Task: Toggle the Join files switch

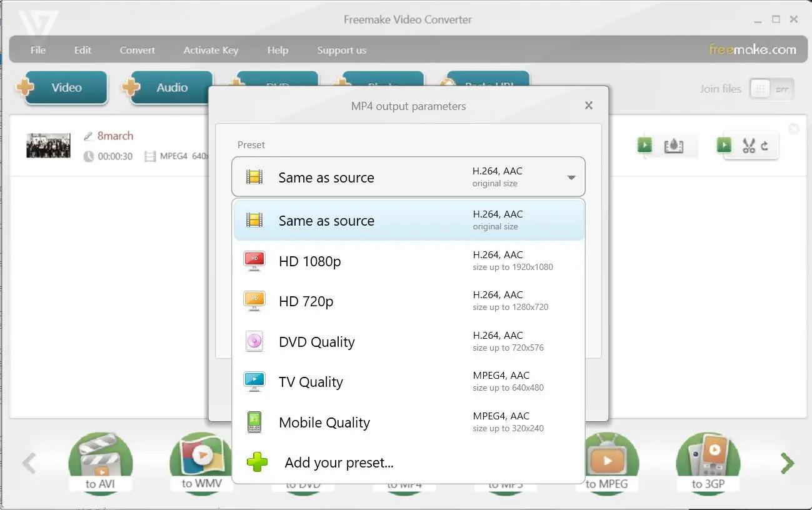Action: (x=772, y=89)
